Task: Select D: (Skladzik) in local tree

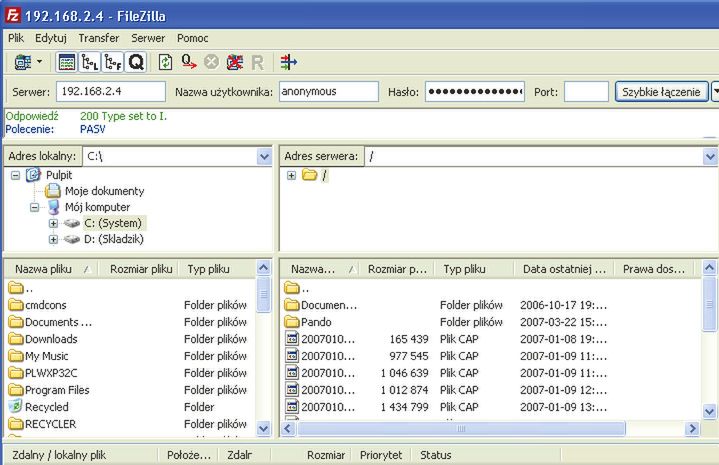Action: [x=114, y=239]
